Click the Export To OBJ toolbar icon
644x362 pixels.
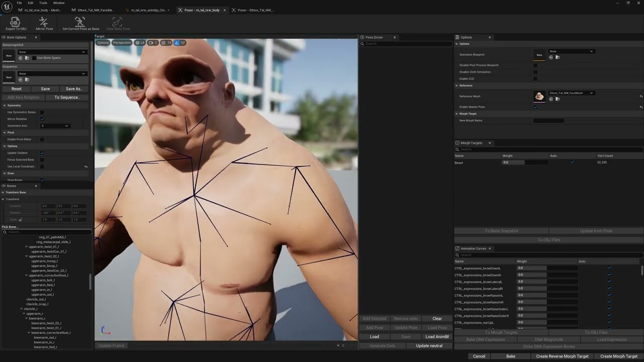tap(16, 22)
